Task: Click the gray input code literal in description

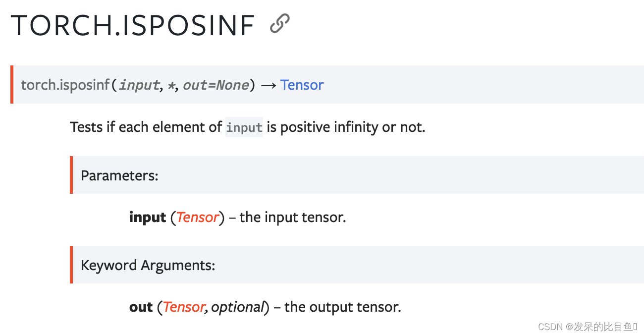Action: (x=244, y=127)
